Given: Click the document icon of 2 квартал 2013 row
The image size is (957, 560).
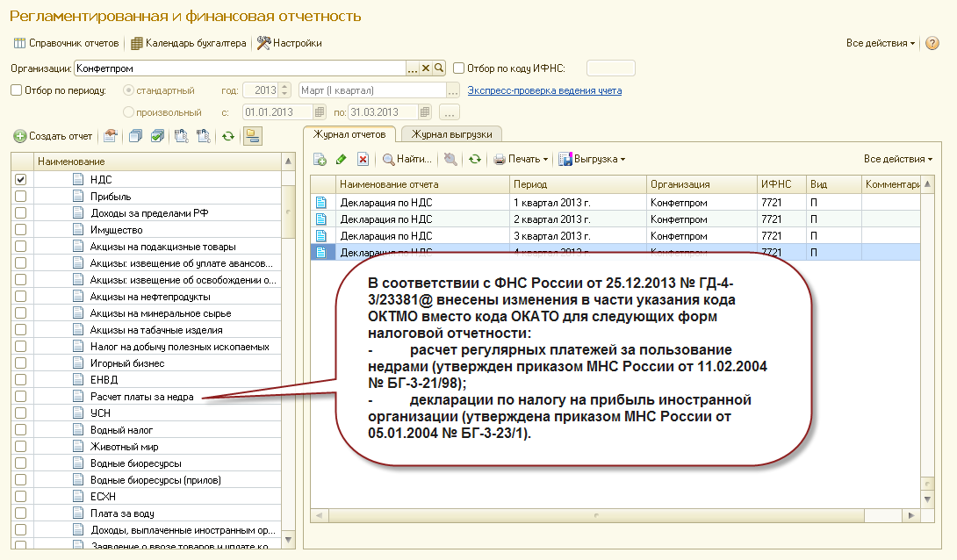Looking at the screenshot, I should pyautogui.click(x=321, y=219).
